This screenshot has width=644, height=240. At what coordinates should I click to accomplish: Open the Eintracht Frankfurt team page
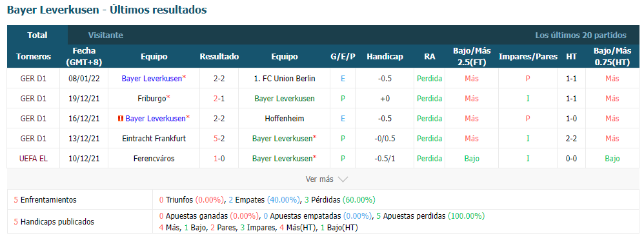(x=154, y=139)
